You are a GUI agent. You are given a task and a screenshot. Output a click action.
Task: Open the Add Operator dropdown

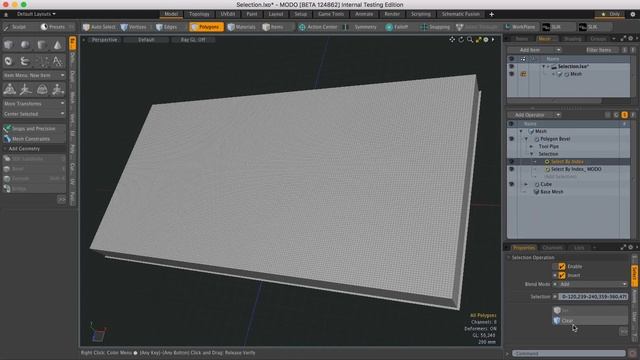(x=534, y=115)
